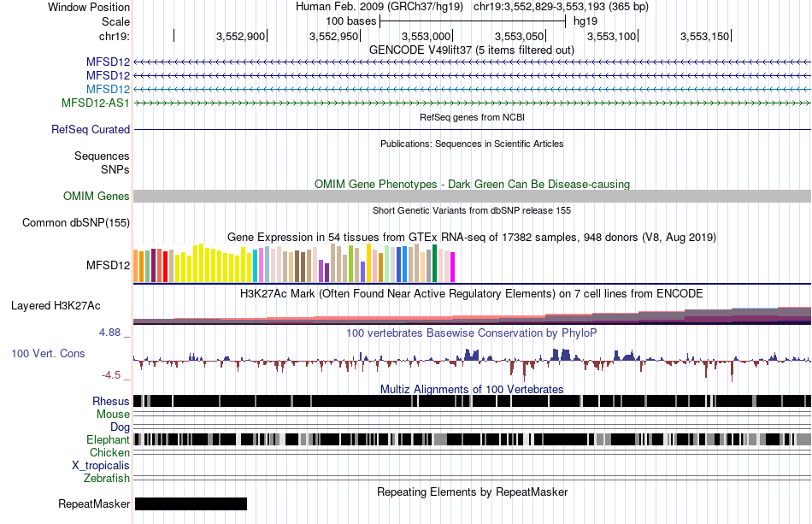812x524 pixels.
Task: Click OMIM Gene Phenotypes track title
Action: [x=472, y=184]
